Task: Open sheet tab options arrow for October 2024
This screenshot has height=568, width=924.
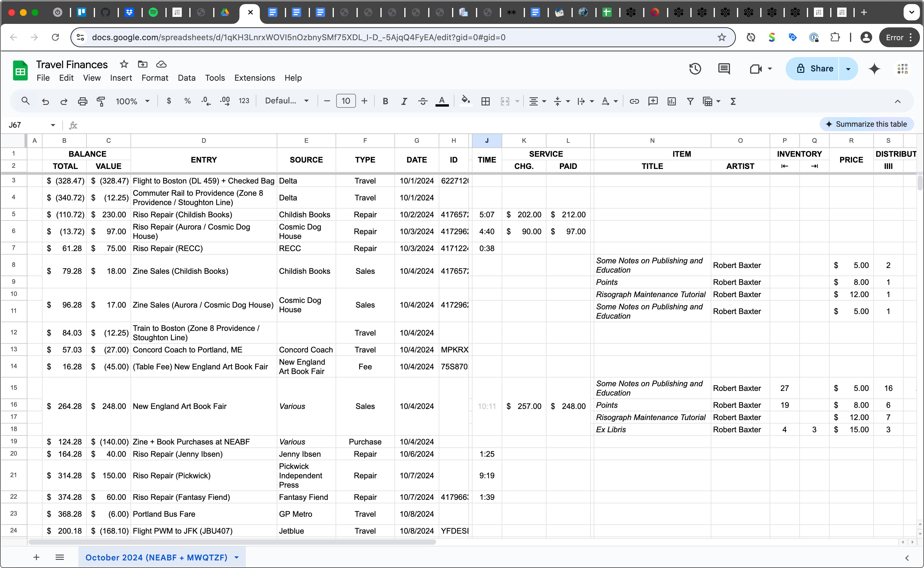Action: click(x=237, y=558)
